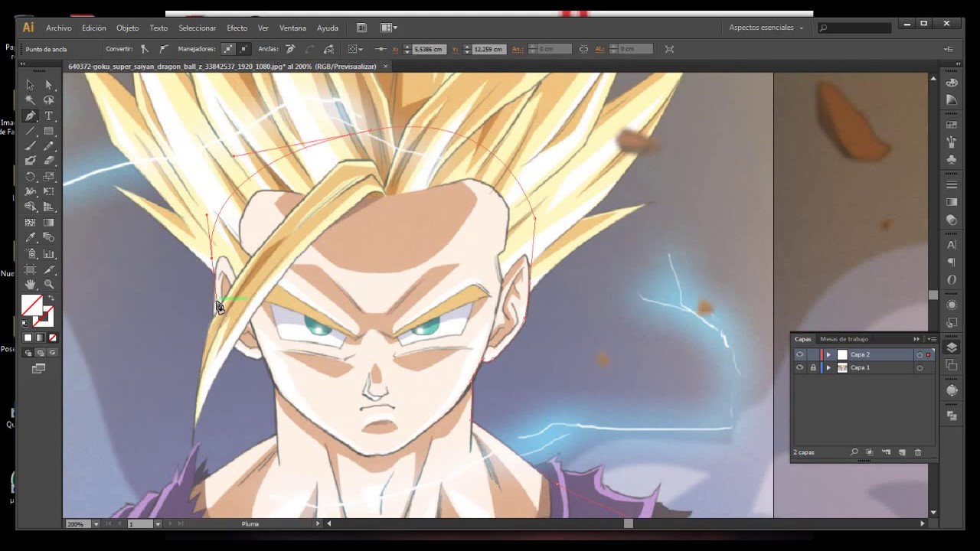Click Capa 2 target circle
The height and width of the screenshot is (551, 980).
pos(920,355)
